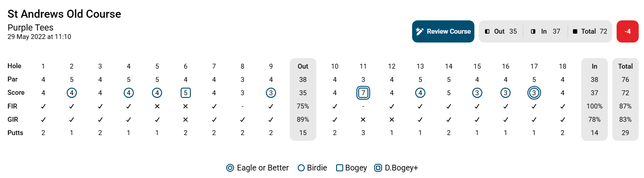Viewport: 644px width, 178px height.
Task: Click the FIR miss cross on hole 5
Action: pos(157,106)
